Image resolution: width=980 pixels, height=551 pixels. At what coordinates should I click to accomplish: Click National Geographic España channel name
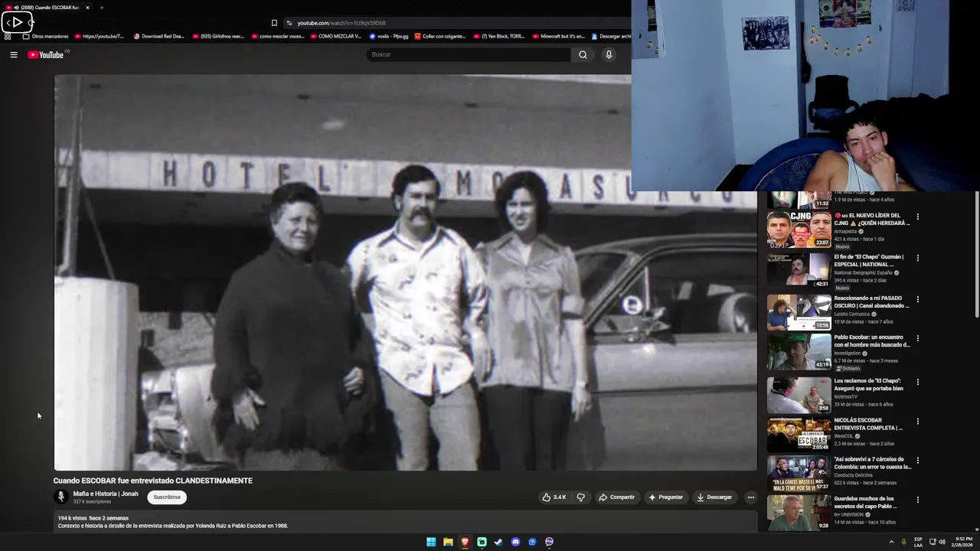(863, 272)
